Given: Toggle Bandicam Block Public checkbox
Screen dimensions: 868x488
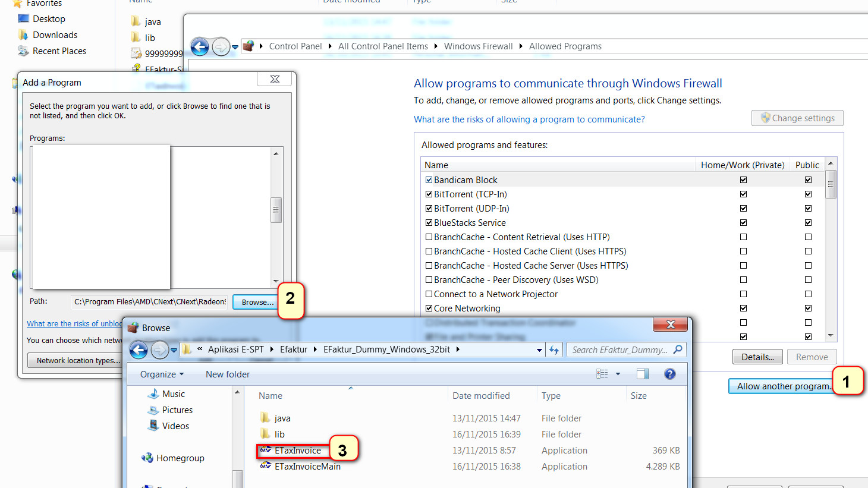Looking at the screenshot, I should (x=808, y=180).
